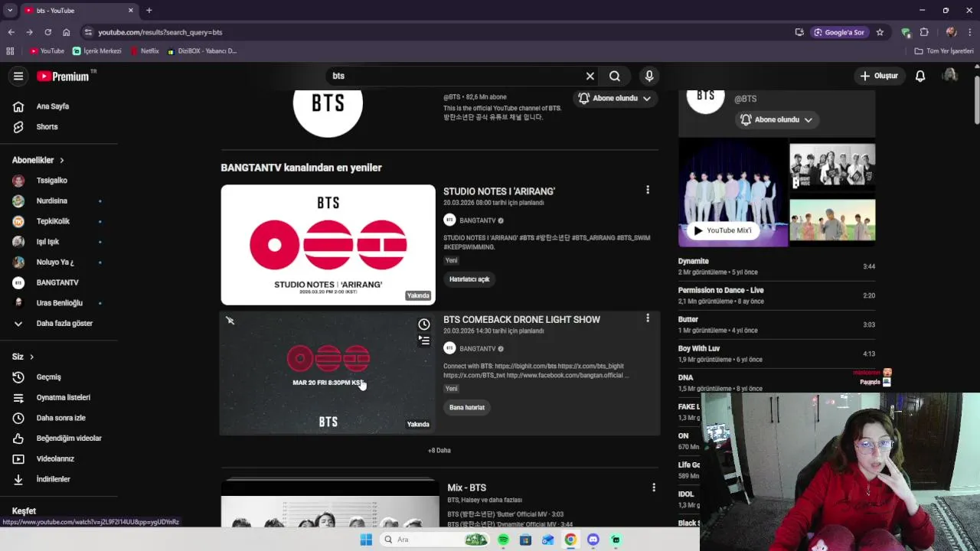
Task: Click the BANGTANTV channel name under STUDIO NOTES
Action: [478, 220]
